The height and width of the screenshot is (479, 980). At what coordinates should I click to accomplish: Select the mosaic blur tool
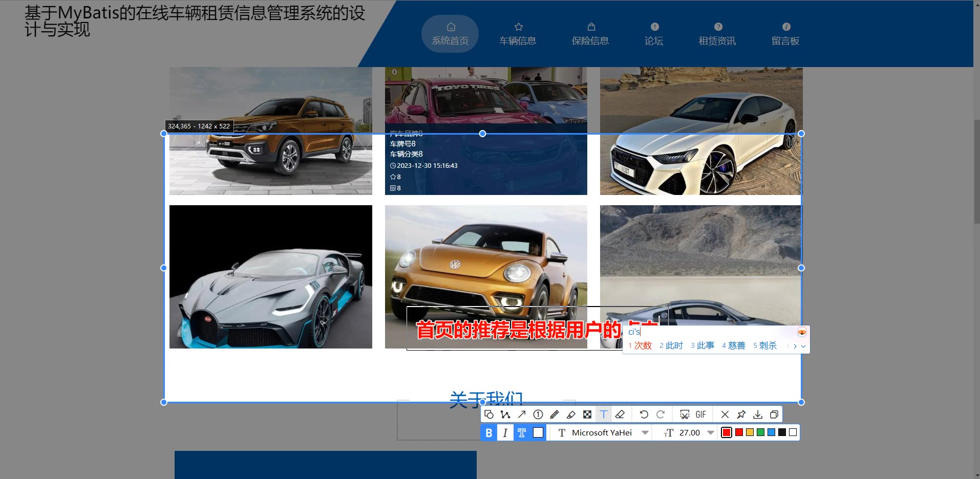pos(587,415)
